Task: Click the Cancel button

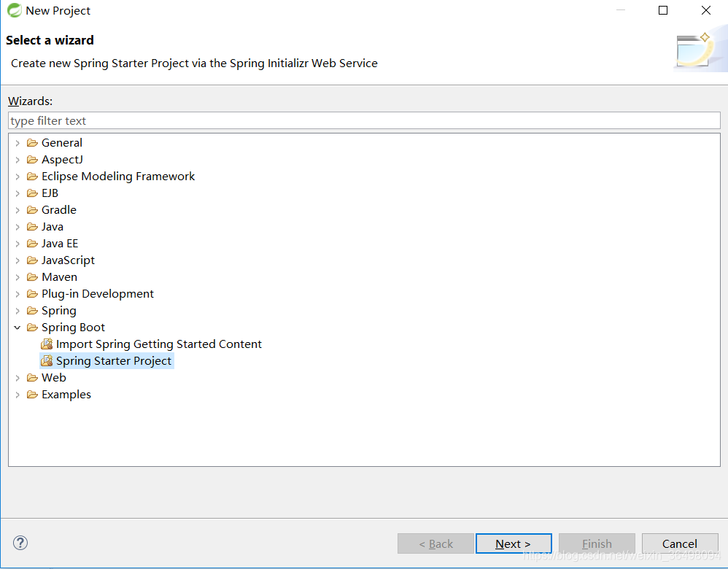Action: coord(680,543)
